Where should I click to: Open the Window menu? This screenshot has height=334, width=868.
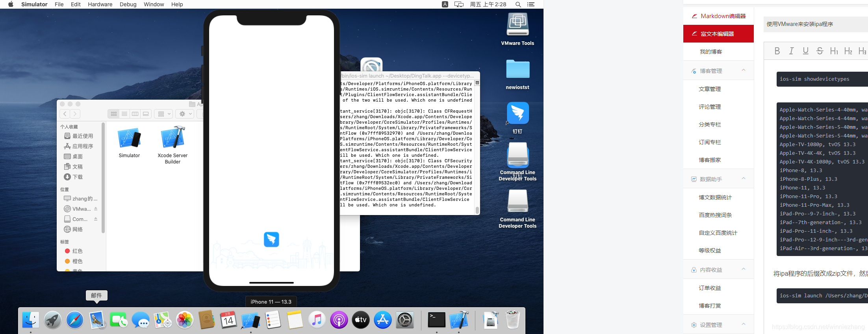coord(154,4)
